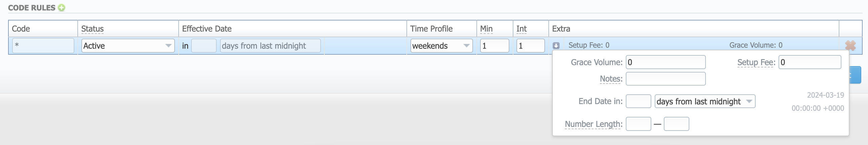This screenshot has height=145, width=868.
Task: Focus the Code input field
Action: [43, 46]
